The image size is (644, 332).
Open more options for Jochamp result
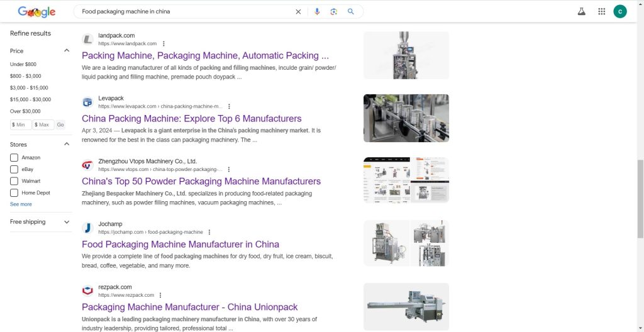209,232
